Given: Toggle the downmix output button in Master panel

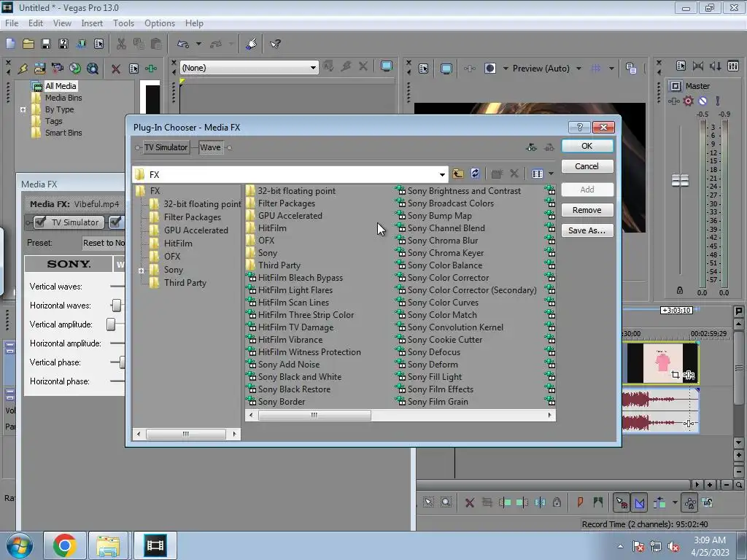Looking at the screenshot, I should (x=698, y=66).
